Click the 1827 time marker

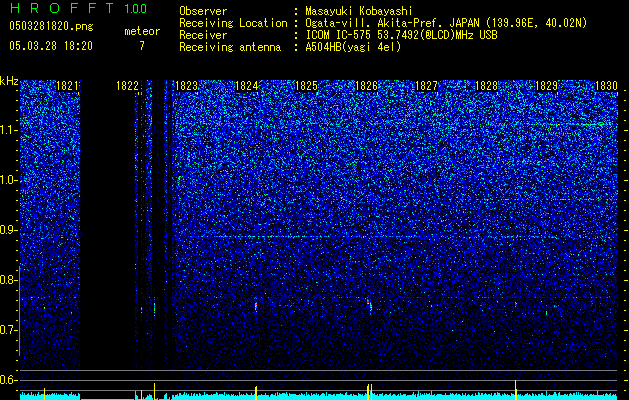426,86
